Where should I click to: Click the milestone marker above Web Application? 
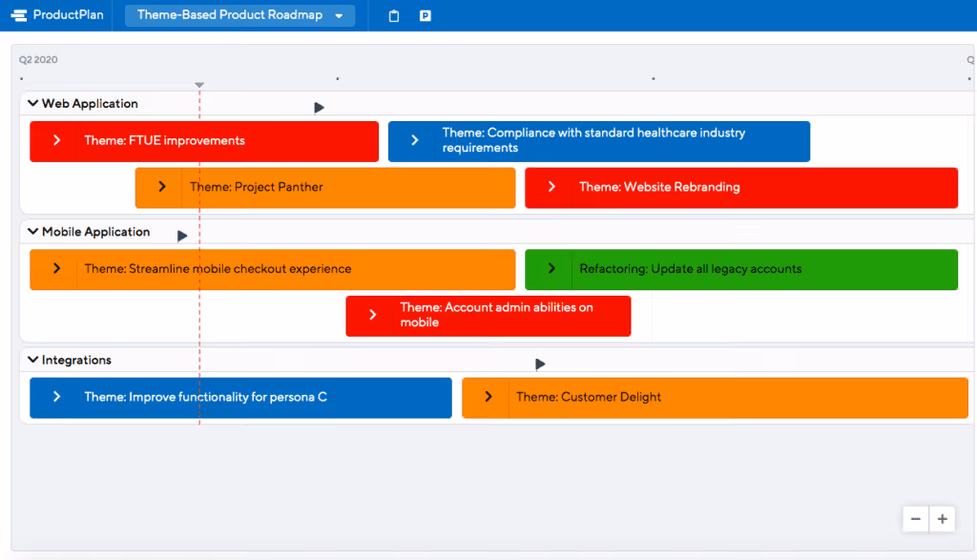319,108
